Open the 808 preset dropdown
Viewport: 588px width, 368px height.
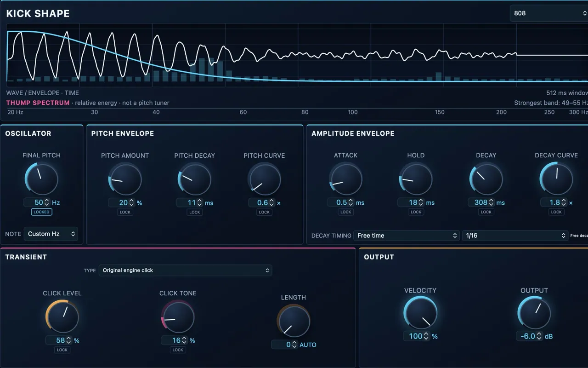pos(549,13)
